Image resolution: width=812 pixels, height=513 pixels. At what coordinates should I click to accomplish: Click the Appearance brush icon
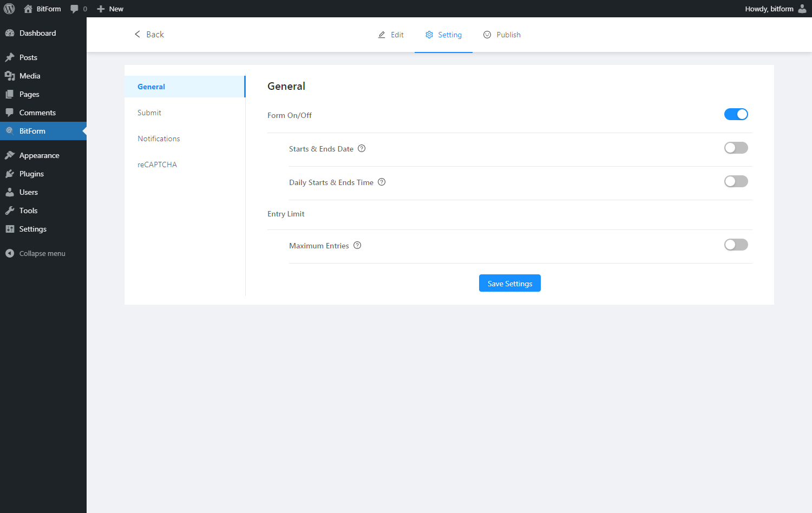10,155
